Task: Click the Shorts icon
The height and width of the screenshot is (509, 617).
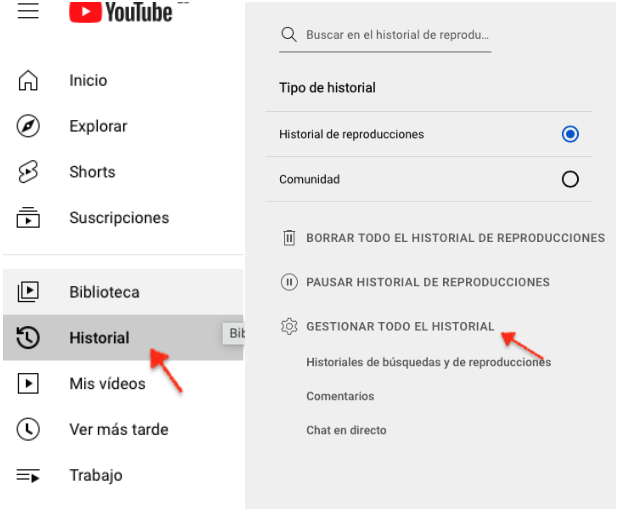Action: pyautogui.click(x=28, y=172)
